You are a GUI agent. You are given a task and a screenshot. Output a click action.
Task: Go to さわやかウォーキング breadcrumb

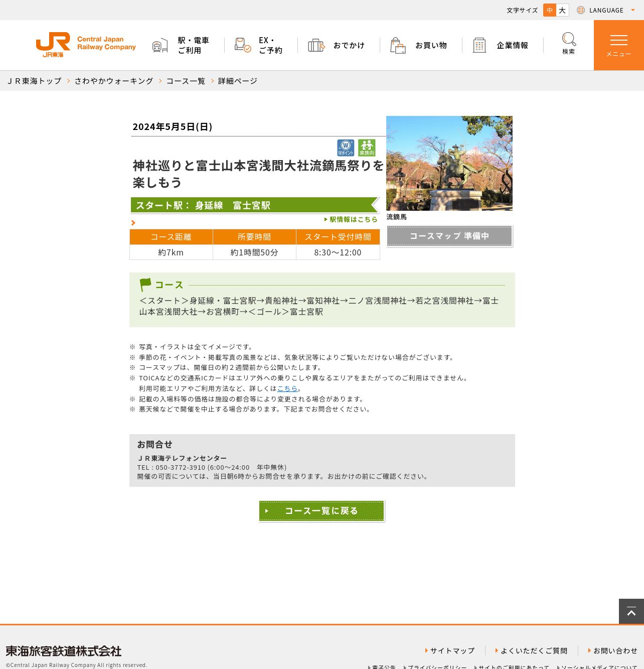click(114, 81)
